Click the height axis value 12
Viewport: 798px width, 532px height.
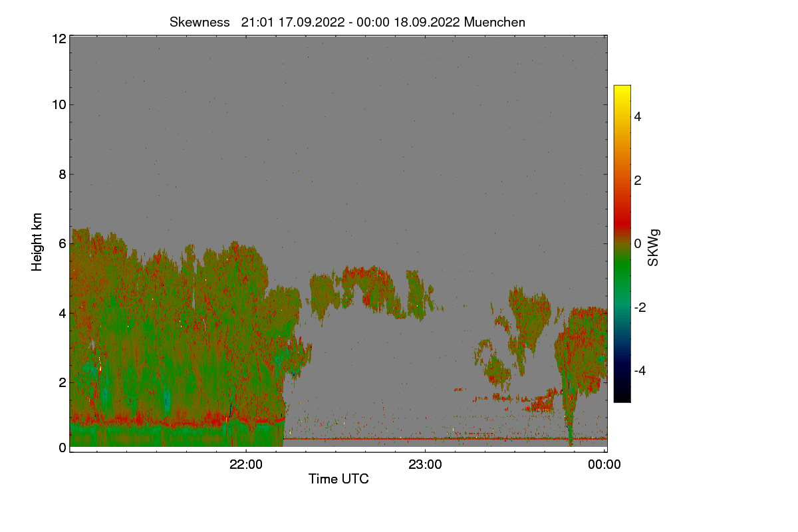59,39
